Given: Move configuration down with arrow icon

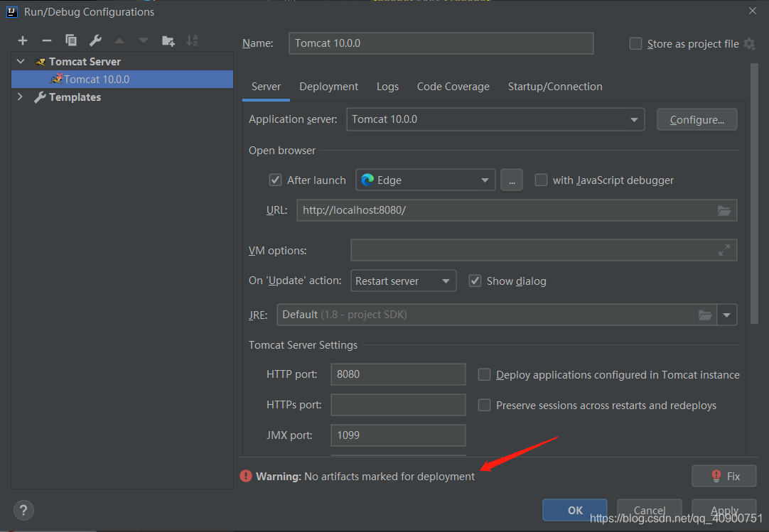Looking at the screenshot, I should 143,40.
